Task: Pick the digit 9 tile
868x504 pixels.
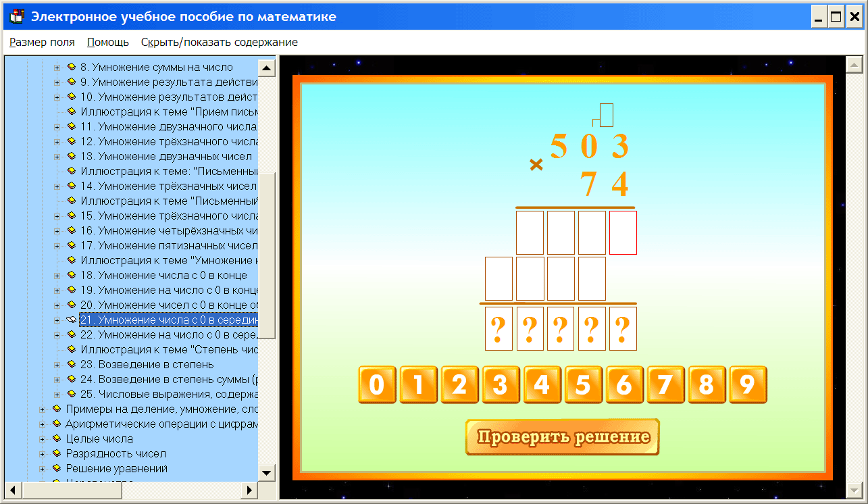Action: [x=748, y=385]
